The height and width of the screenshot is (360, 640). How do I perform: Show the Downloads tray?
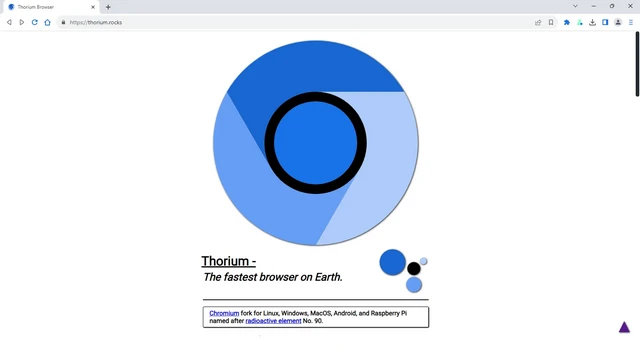592,22
